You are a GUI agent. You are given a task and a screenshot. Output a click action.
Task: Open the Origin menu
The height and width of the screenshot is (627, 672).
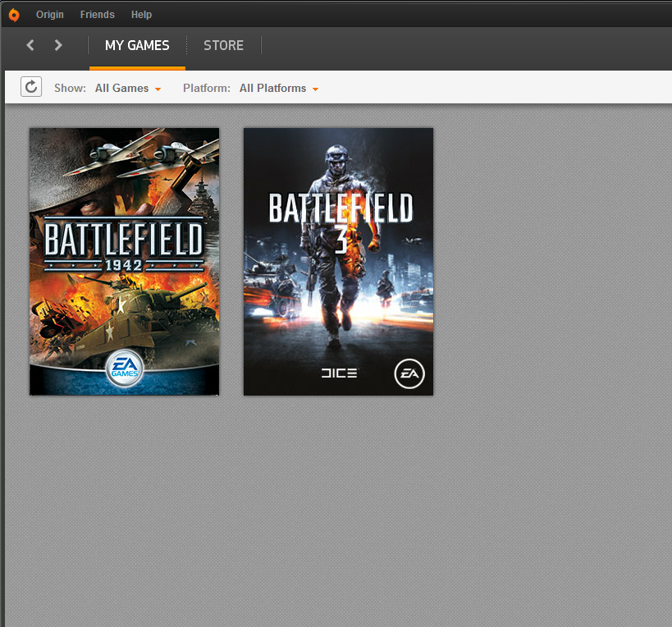click(50, 15)
